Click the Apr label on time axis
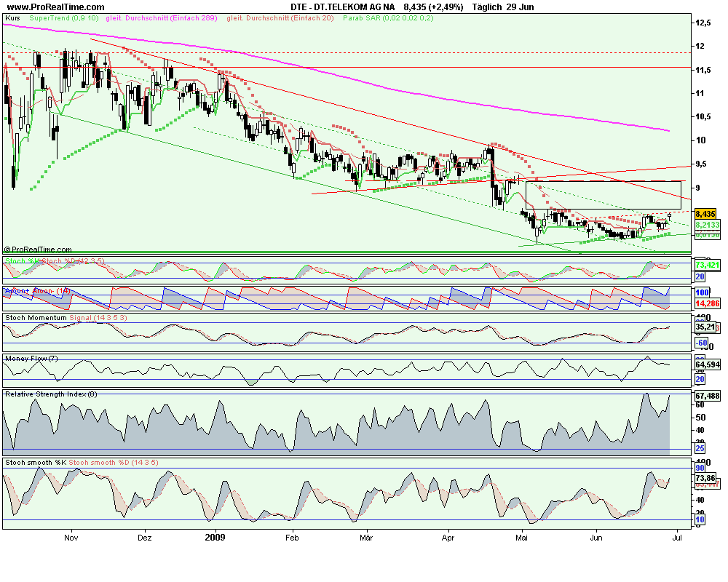The width and height of the screenshot is (728, 582). [x=448, y=538]
